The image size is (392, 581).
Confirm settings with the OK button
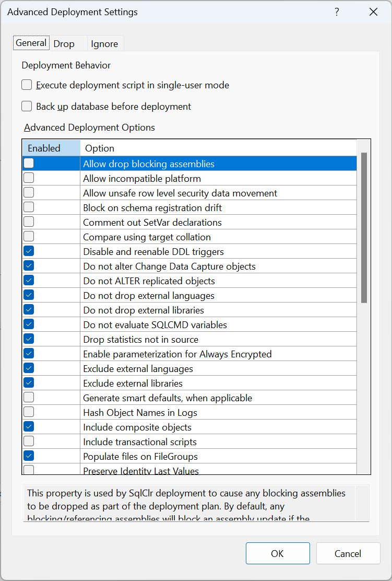pos(278,553)
